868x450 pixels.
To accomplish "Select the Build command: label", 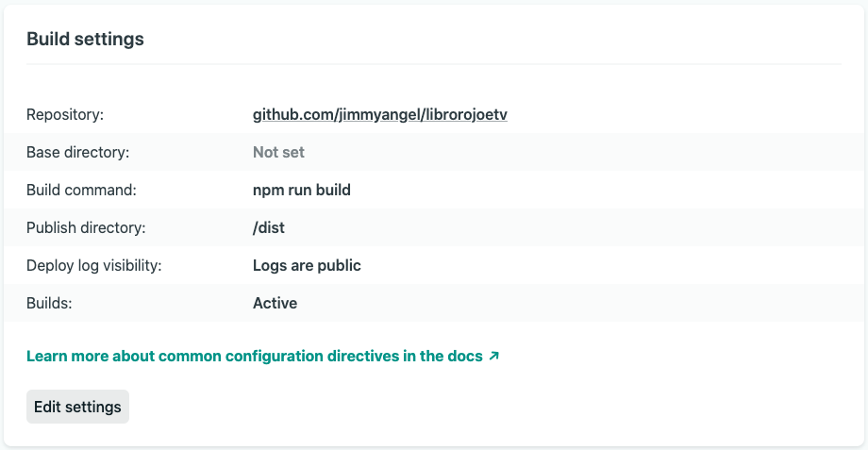I will point(81,190).
